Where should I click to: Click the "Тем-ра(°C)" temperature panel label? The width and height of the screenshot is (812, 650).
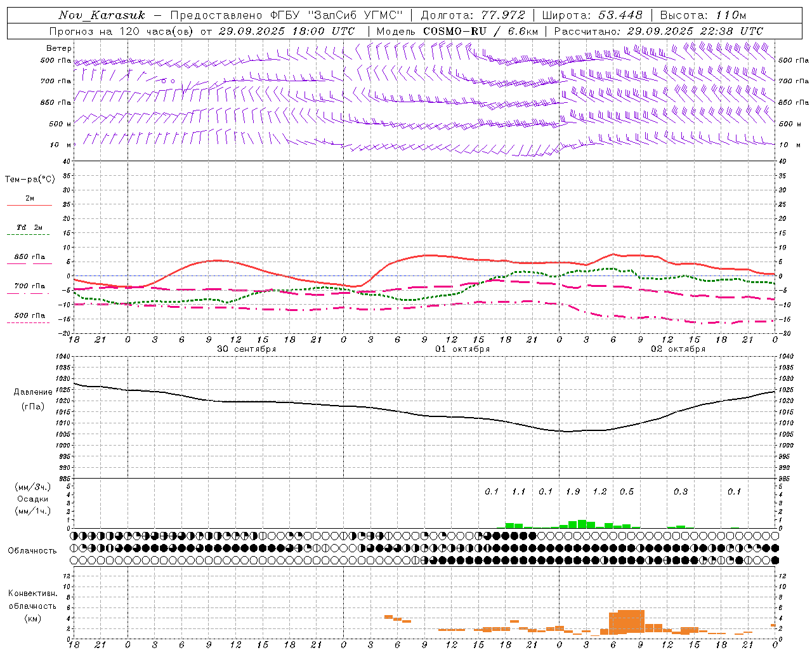tap(30, 180)
